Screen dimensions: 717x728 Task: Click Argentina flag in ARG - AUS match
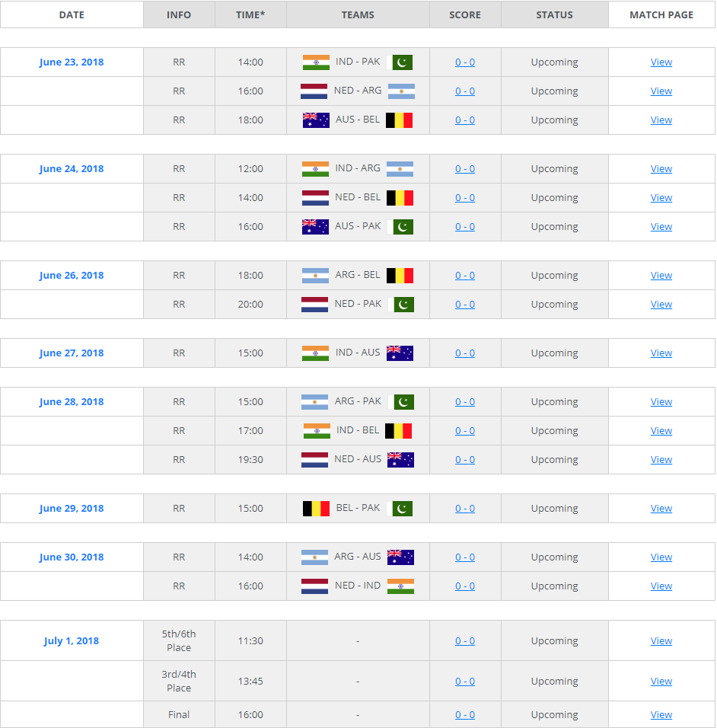314,557
